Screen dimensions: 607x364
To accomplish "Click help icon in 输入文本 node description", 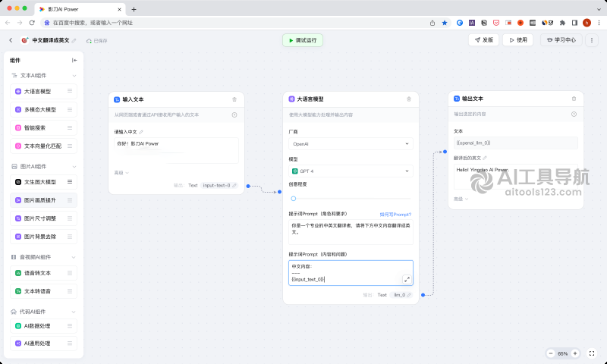I will click(x=234, y=115).
